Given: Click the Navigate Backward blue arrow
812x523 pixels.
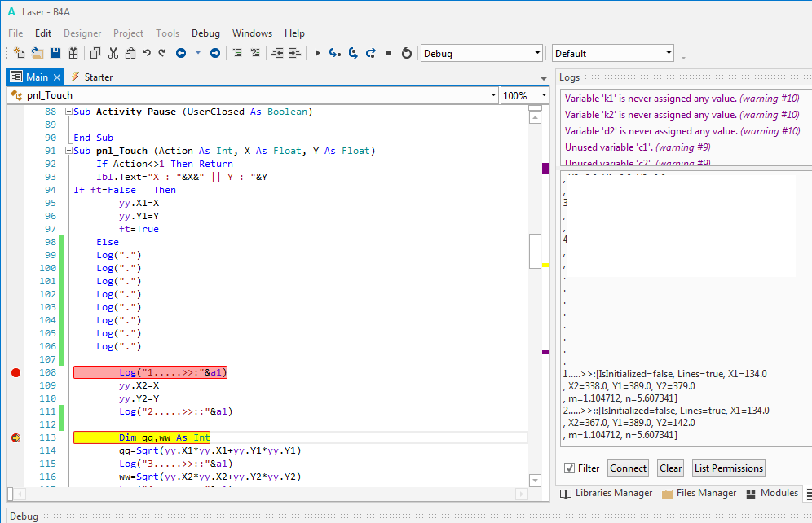Looking at the screenshot, I should 181,53.
